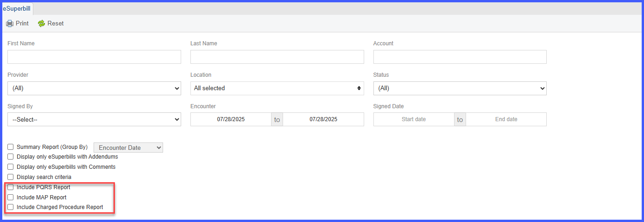Click the Encounter label text

tap(203, 106)
